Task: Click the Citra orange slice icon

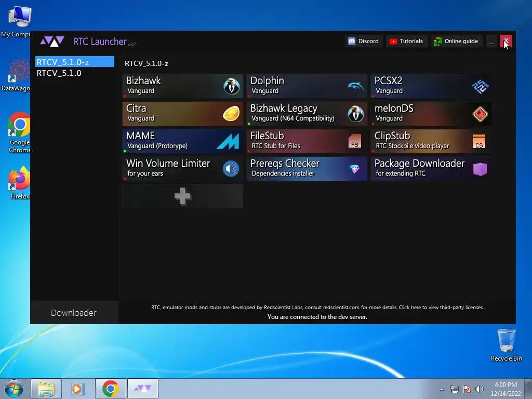Action: coord(231,114)
